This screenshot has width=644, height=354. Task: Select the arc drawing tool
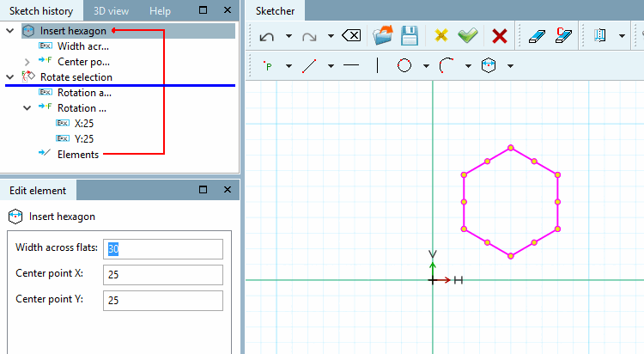pyautogui.click(x=446, y=65)
